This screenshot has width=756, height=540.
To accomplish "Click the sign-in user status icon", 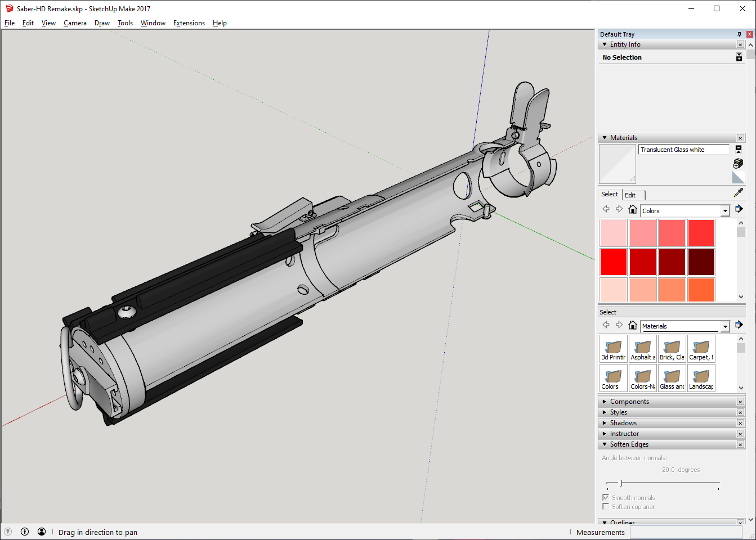I will [42, 532].
